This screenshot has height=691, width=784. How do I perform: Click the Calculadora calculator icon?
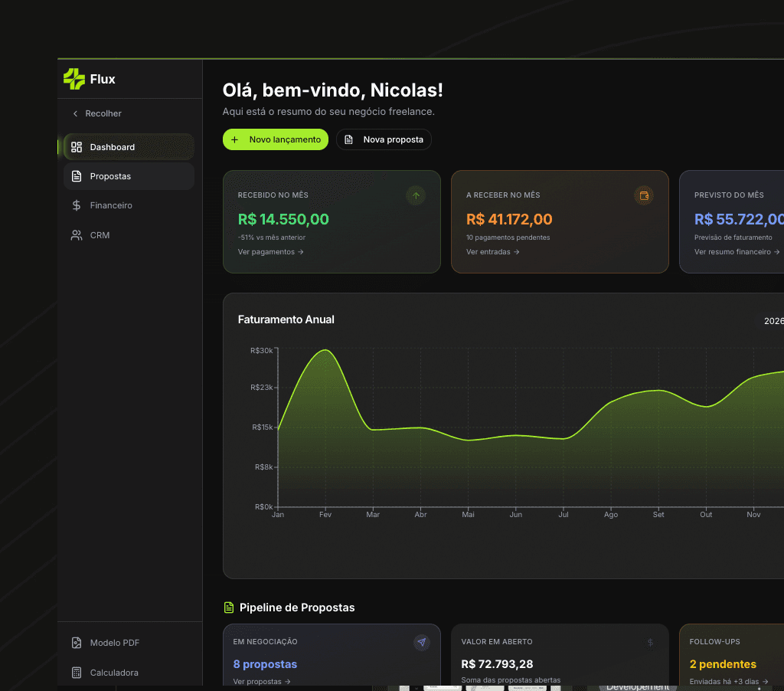(77, 673)
